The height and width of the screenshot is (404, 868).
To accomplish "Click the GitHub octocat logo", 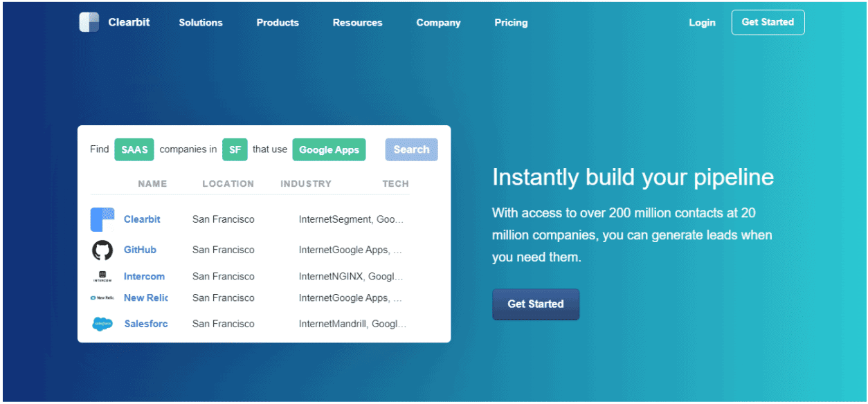I will (102, 250).
